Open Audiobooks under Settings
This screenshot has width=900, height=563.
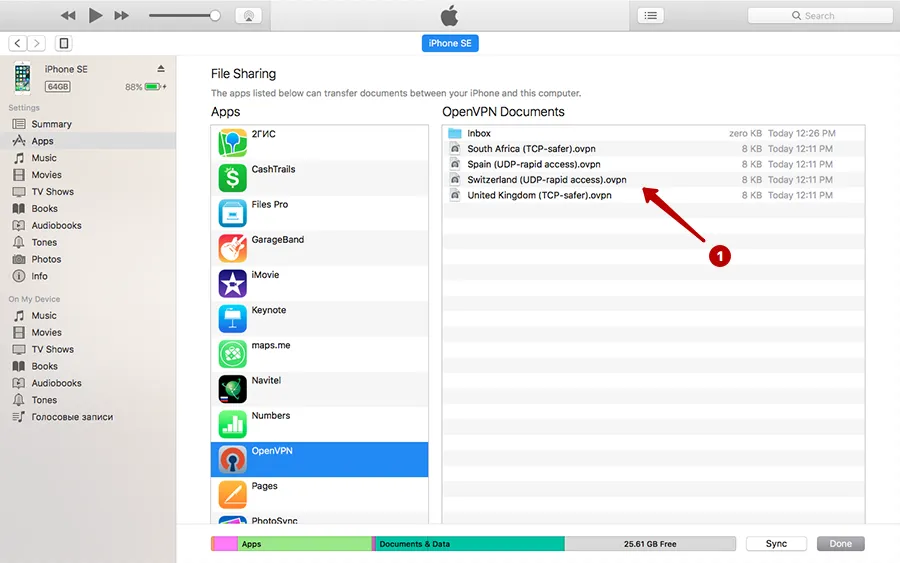[88, 226]
